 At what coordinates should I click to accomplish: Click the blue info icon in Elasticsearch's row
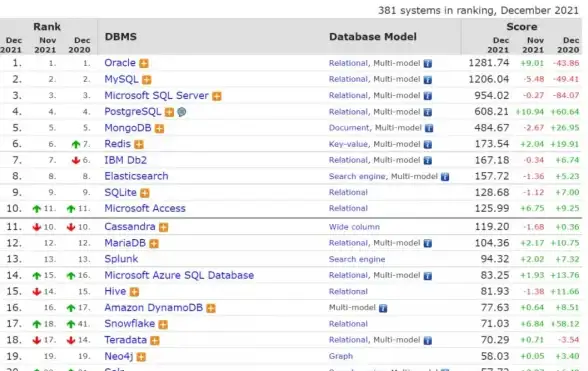point(445,177)
